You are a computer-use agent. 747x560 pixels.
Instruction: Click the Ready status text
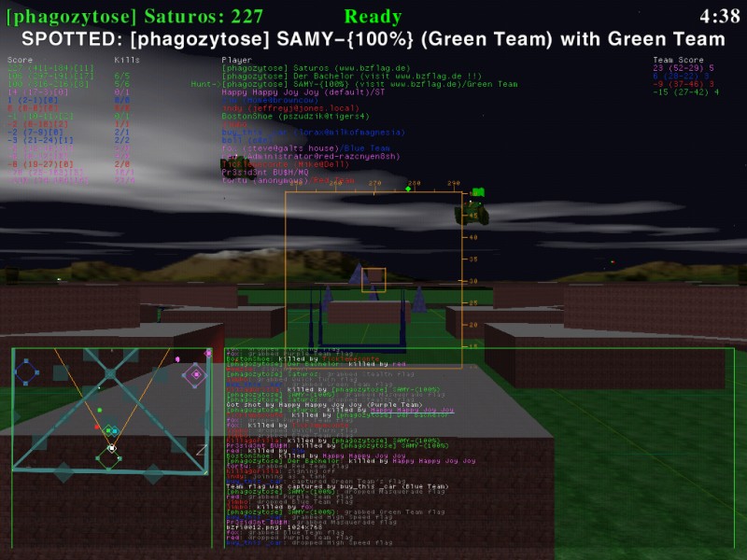(x=373, y=16)
